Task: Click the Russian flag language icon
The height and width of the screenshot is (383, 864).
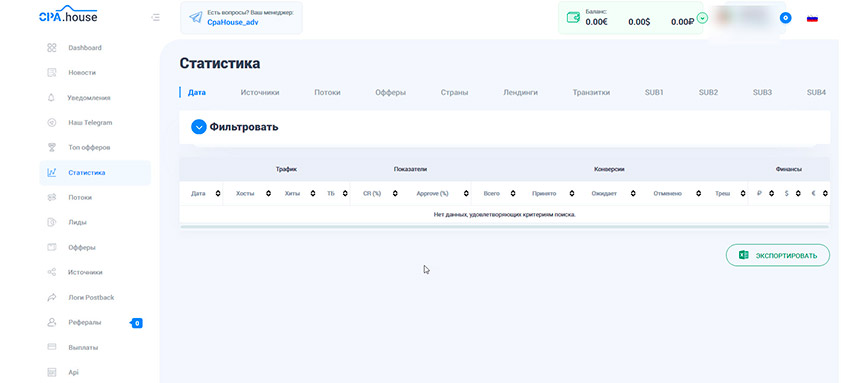Action: (812, 18)
